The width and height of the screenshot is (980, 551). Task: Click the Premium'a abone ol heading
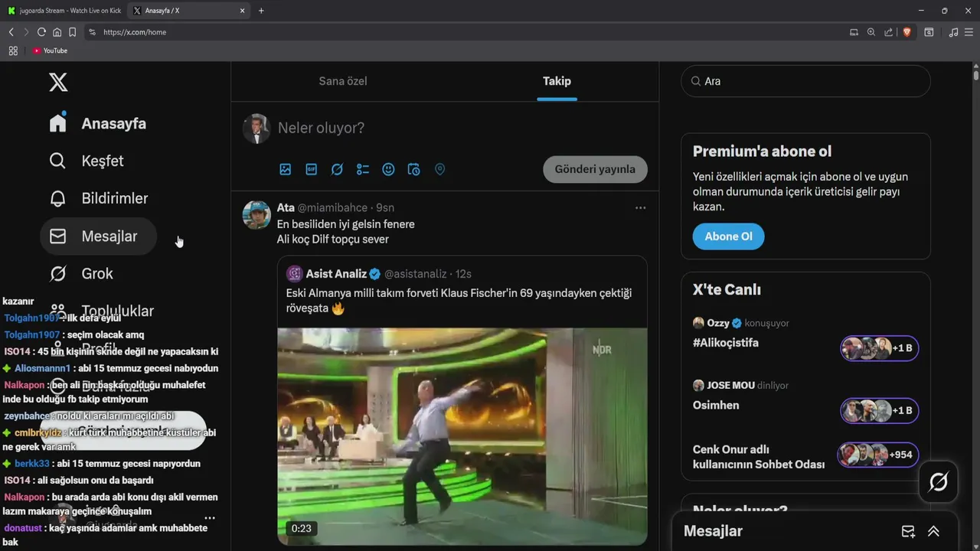762,152
